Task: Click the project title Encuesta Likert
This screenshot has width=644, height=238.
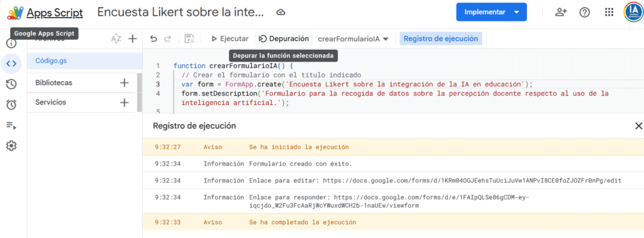Action: (x=180, y=13)
